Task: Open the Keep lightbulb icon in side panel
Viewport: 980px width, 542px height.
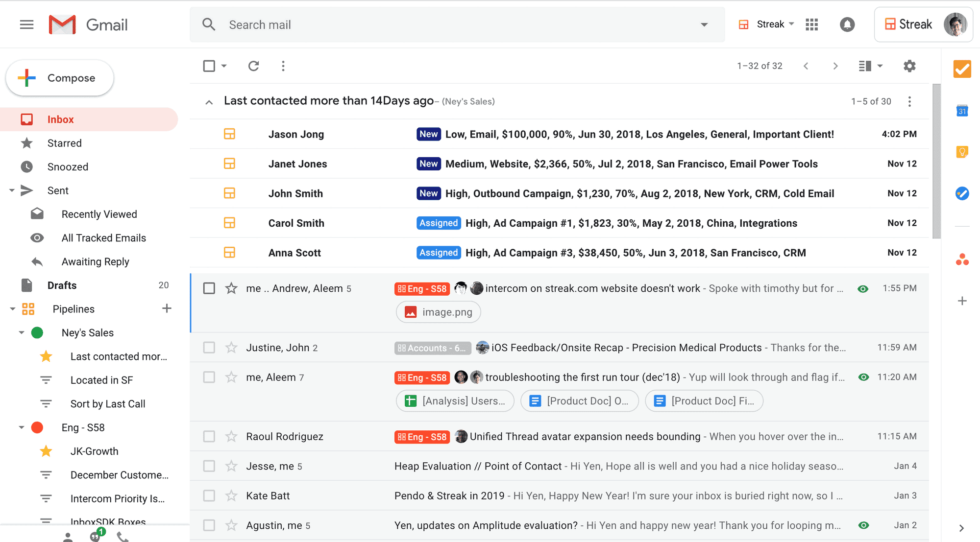Action: [x=962, y=152]
